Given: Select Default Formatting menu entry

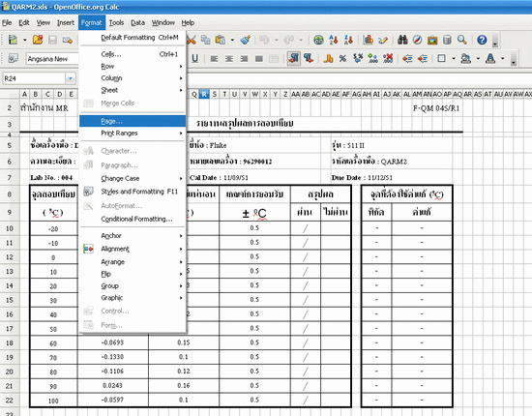Looking at the screenshot, I should point(133,38).
